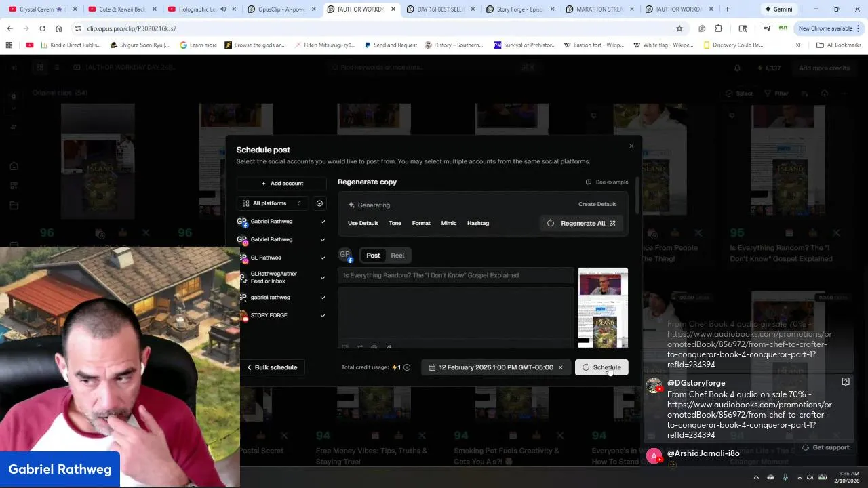
Task: Switch to the Post tab
Action: (373, 256)
